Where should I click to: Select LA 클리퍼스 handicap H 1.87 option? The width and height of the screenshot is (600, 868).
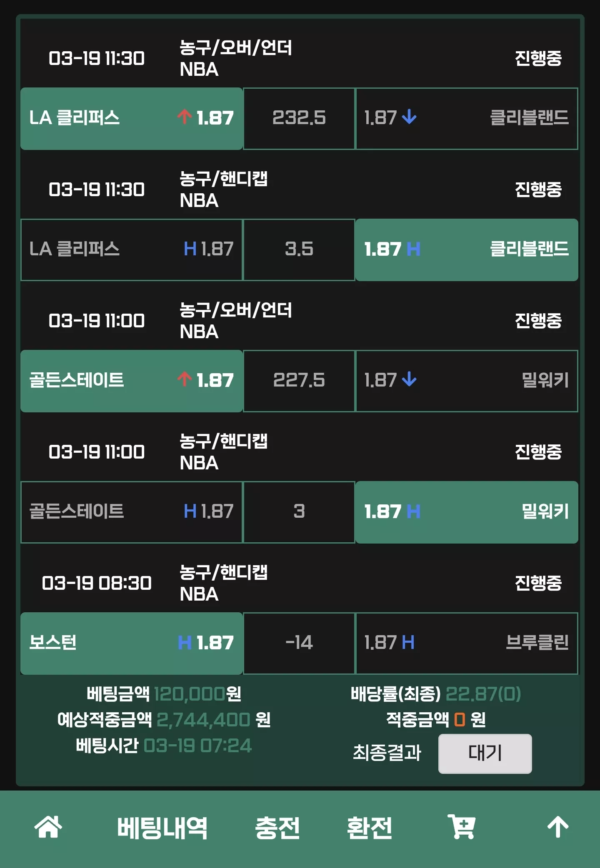click(132, 250)
